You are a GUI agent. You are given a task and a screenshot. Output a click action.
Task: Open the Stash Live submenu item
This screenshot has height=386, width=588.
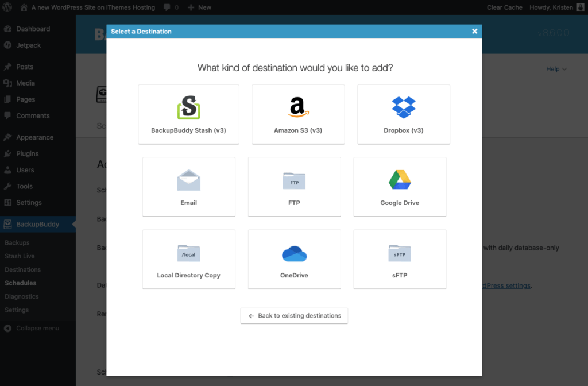point(20,256)
